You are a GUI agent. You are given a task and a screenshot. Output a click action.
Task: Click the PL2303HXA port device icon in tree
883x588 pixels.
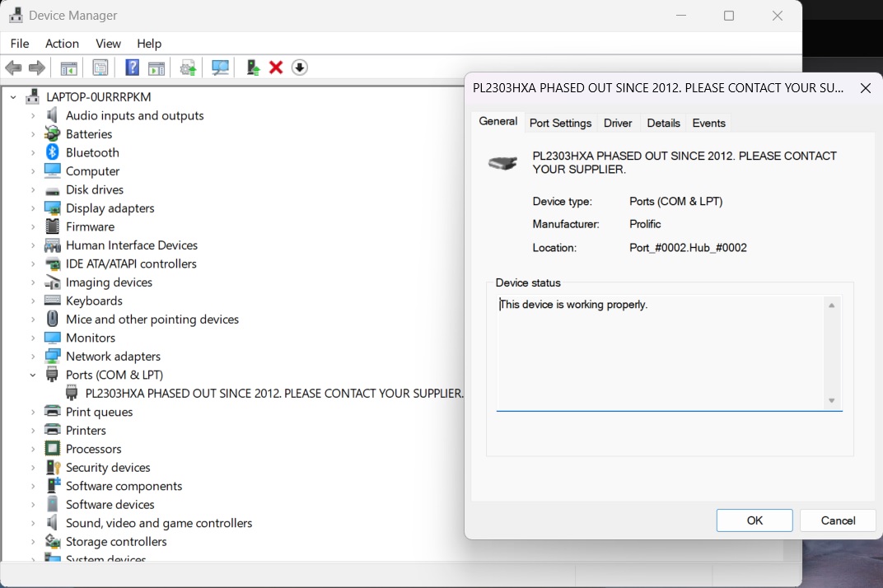click(x=72, y=393)
